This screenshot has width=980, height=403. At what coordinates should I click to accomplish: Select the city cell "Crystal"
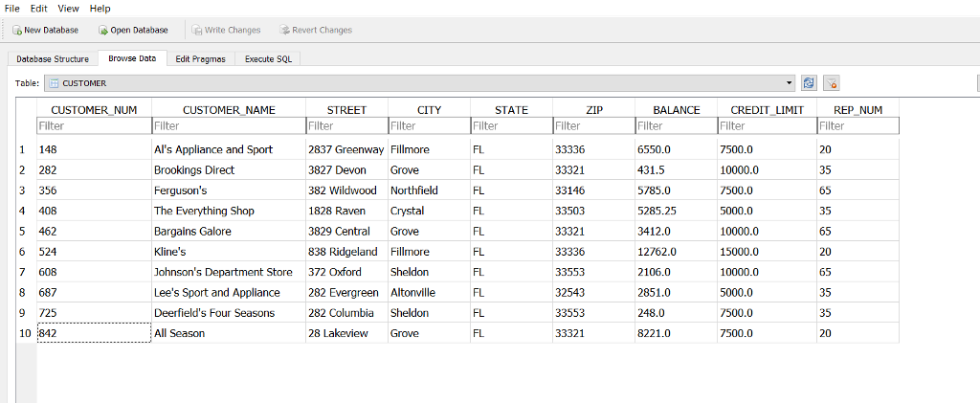point(430,211)
